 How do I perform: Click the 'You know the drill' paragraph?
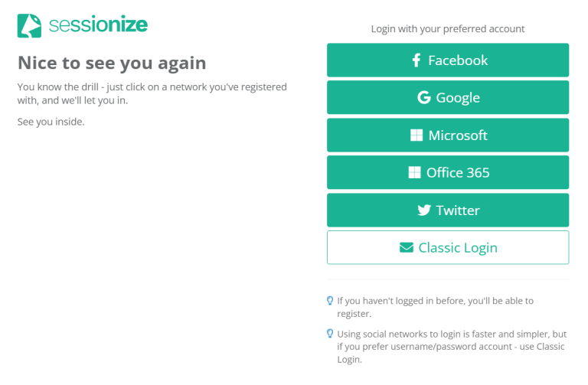point(152,93)
